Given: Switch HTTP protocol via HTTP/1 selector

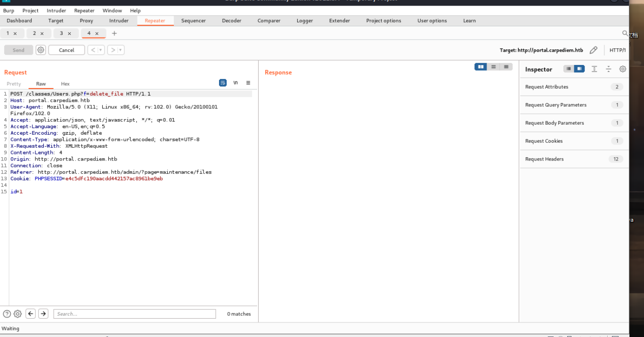Looking at the screenshot, I should coord(618,50).
